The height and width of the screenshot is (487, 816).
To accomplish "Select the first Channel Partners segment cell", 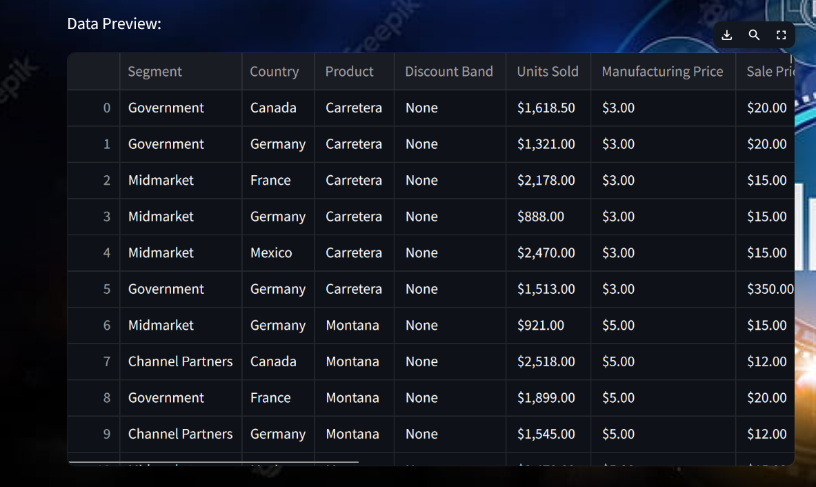I will tap(181, 362).
